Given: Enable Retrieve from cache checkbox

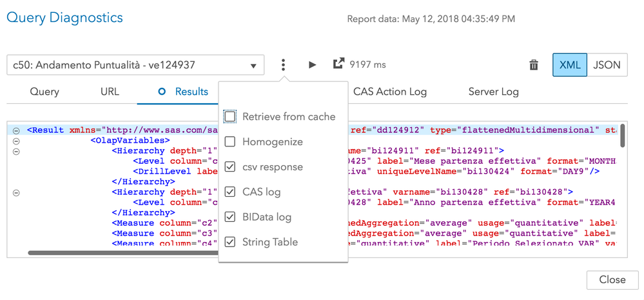Looking at the screenshot, I should [x=230, y=117].
